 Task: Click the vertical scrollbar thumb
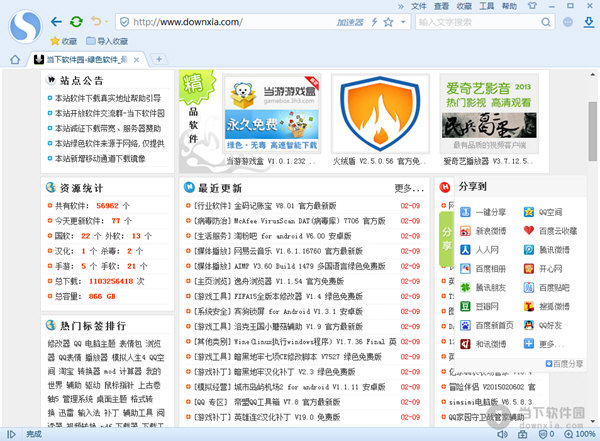592,131
